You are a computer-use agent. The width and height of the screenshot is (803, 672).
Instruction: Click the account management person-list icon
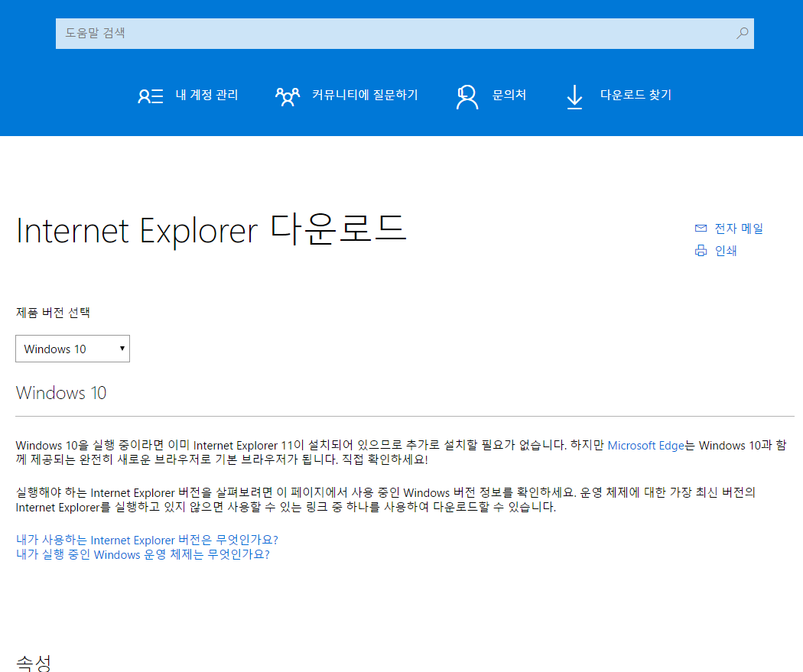tap(151, 96)
